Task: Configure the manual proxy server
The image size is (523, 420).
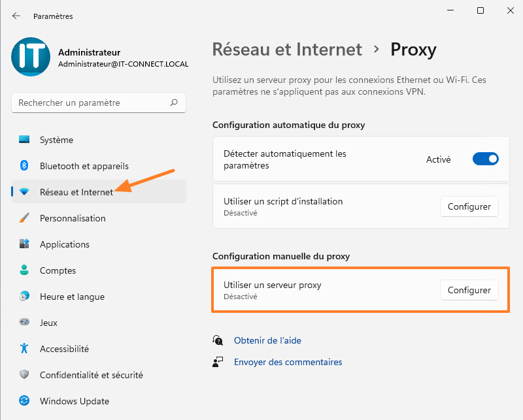Action: click(x=469, y=290)
